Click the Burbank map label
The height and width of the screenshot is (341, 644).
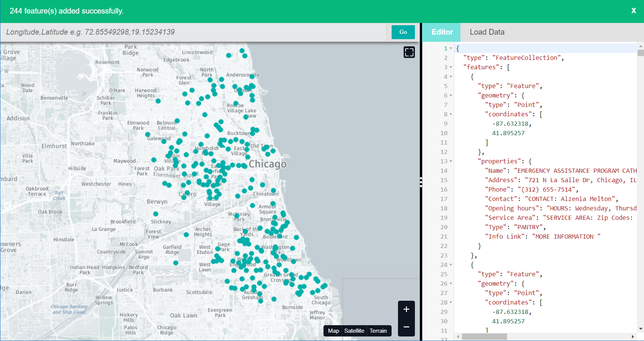[x=163, y=290]
